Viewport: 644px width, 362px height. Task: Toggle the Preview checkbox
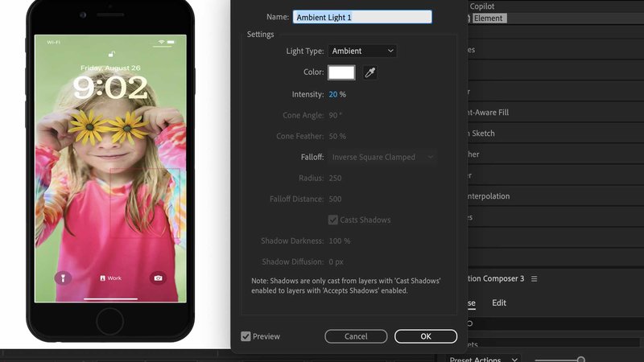(246, 336)
